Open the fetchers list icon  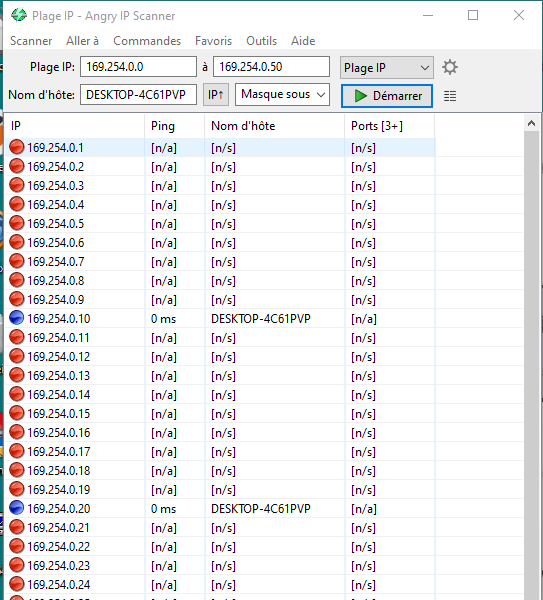450,96
